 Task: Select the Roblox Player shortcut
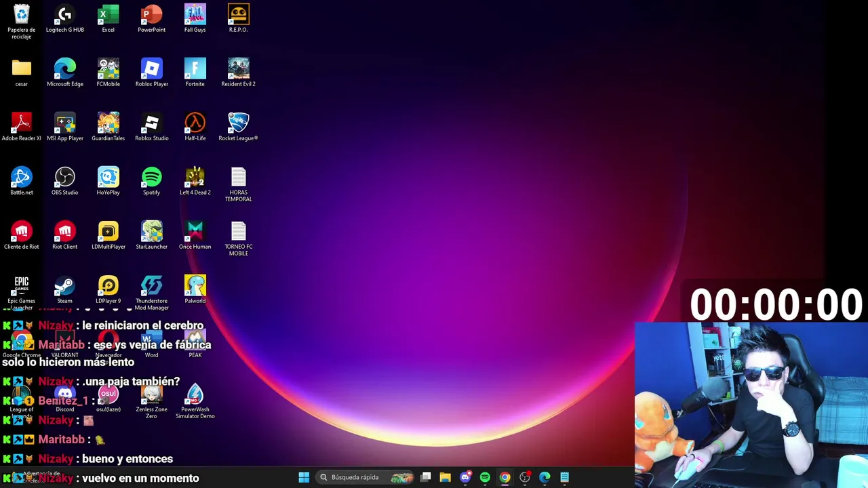coord(152,73)
